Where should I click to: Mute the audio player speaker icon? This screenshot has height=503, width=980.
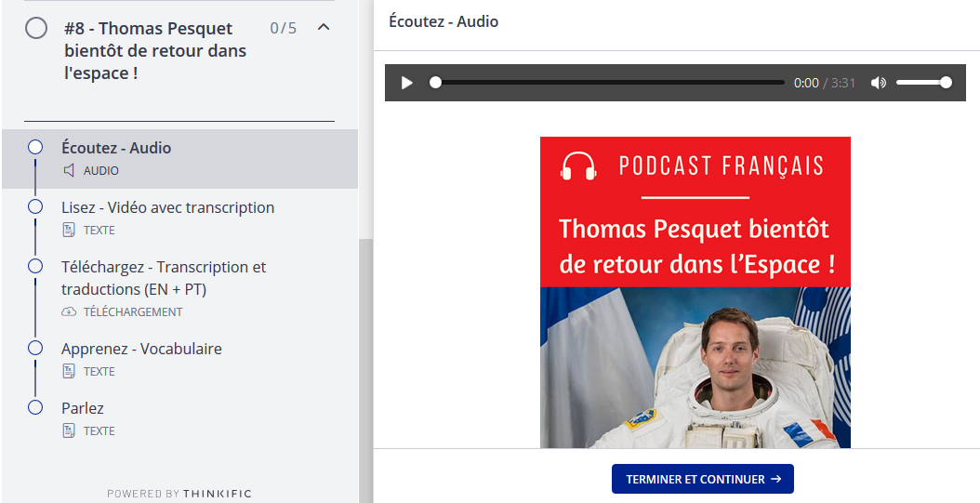point(878,83)
